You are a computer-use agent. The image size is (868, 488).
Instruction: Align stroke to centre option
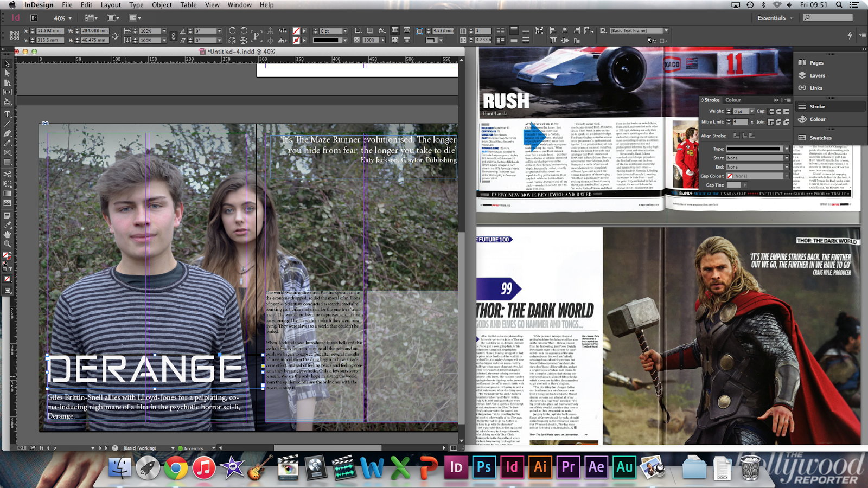click(x=736, y=136)
